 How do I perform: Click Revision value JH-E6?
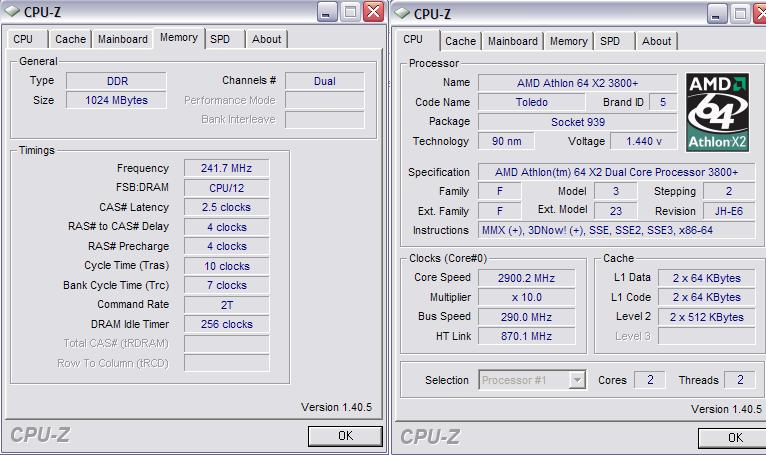[728, 211]
